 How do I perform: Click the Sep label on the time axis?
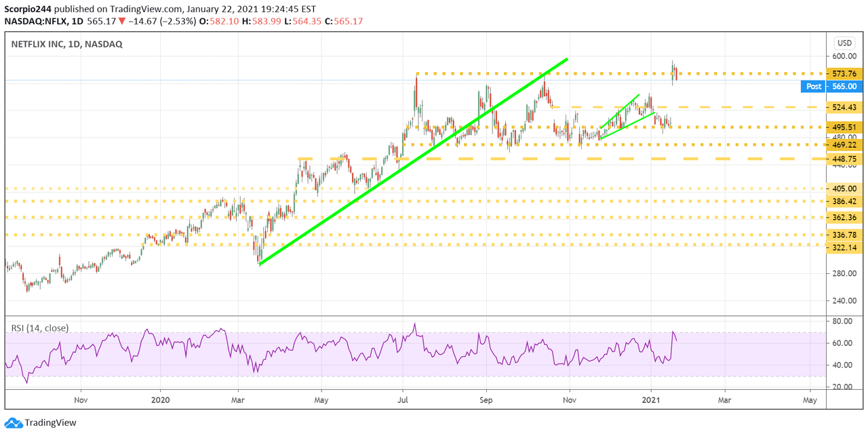[486, 401]
